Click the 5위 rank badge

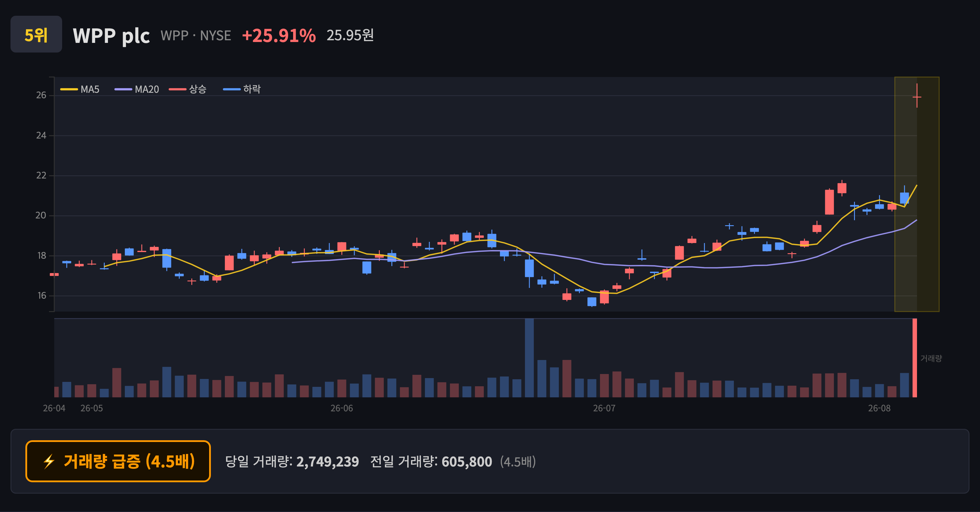[x=36, y=35]
